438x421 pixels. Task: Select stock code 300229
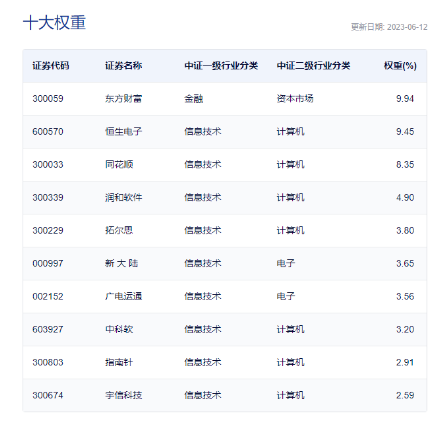pyautogui.click(x=48, y=231)
